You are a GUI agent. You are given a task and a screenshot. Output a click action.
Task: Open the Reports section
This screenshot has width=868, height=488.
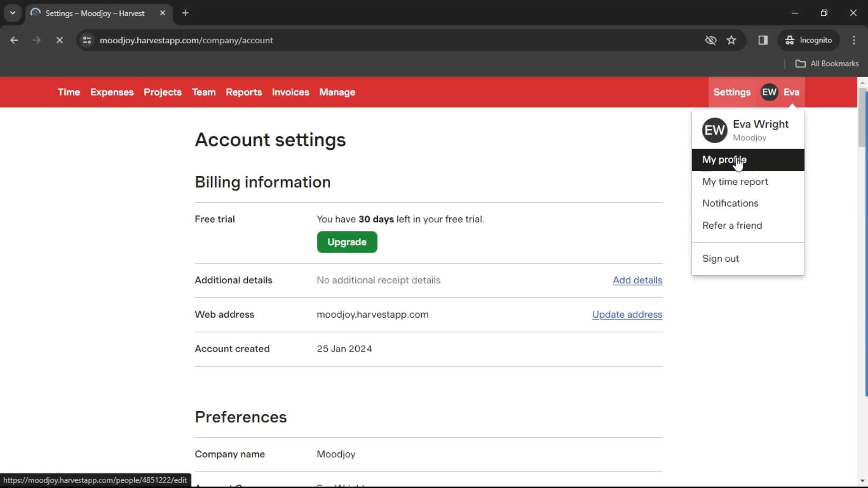(x=244, y=92)
